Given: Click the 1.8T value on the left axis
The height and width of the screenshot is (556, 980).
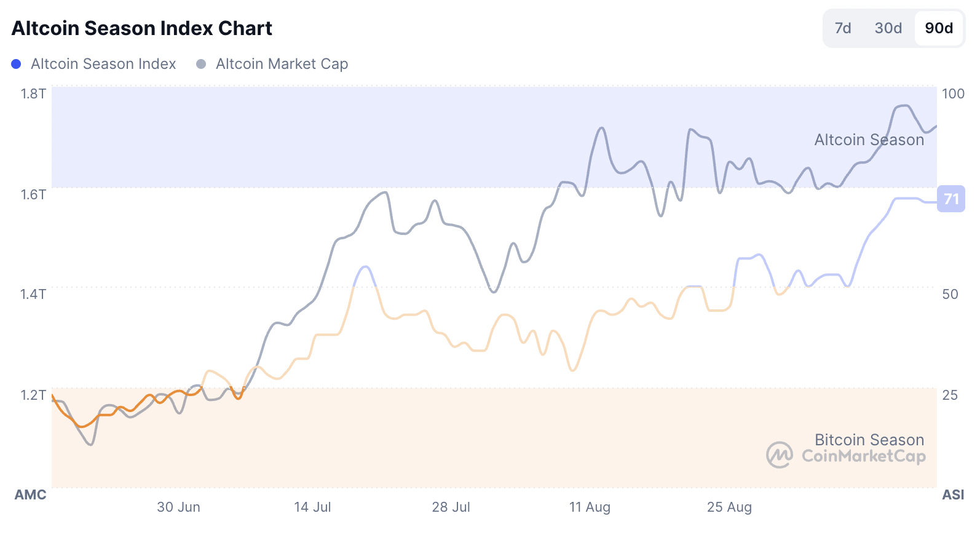Looking at the screenshot, I should click(x=33, y=93).
